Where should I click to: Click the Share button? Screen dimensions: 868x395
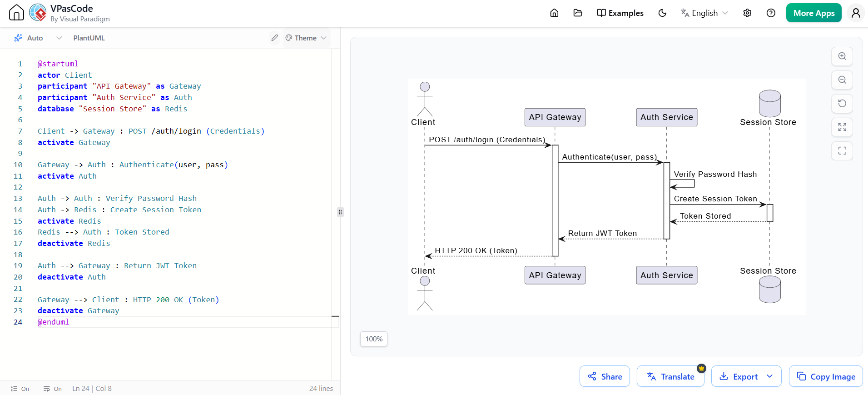click(x=605, y=376)
